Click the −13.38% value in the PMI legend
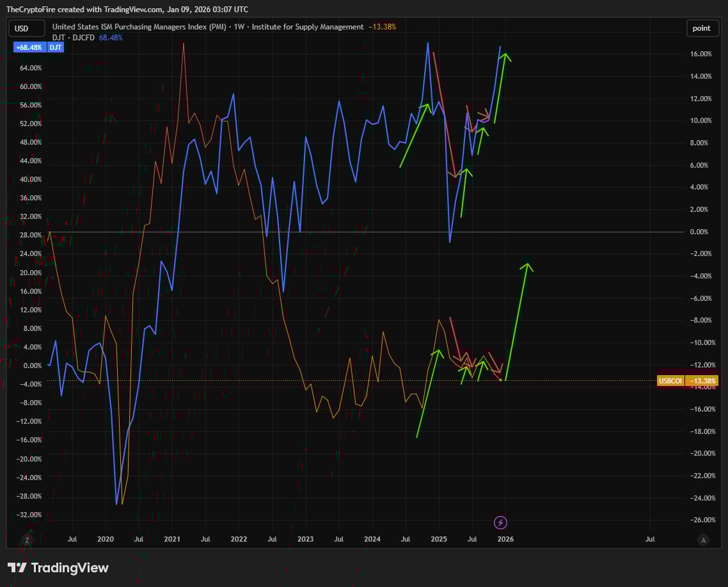Viewport: 728px width, 587px height. [382, 27]
